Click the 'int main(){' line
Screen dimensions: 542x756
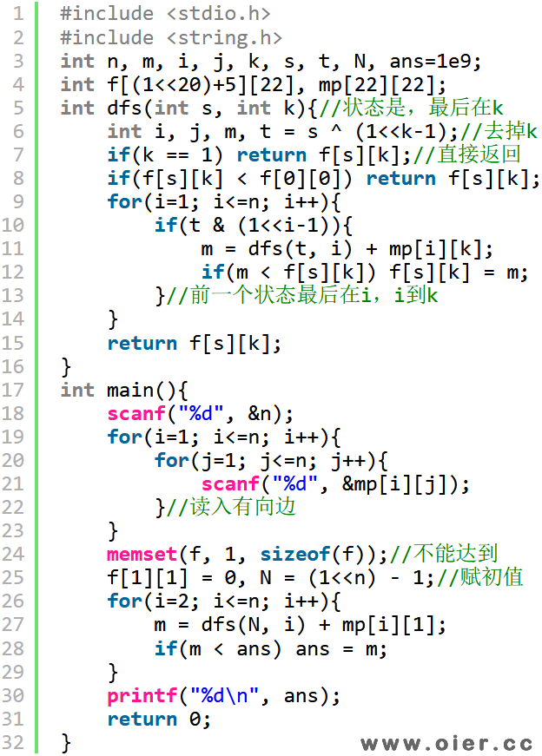click(124, 390)
